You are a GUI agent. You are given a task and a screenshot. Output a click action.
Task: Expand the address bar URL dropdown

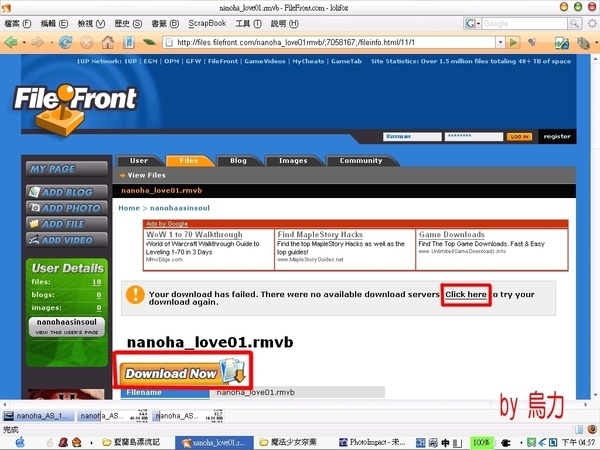coord(501,42)
